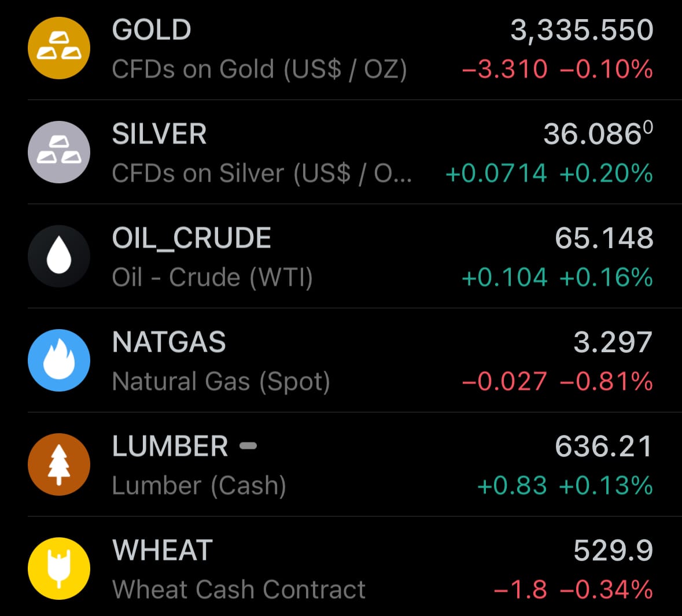Click the OIL_CRUDE symbol name
The image size is (682, 616).
pyautogui.click(x=191, y=238)
